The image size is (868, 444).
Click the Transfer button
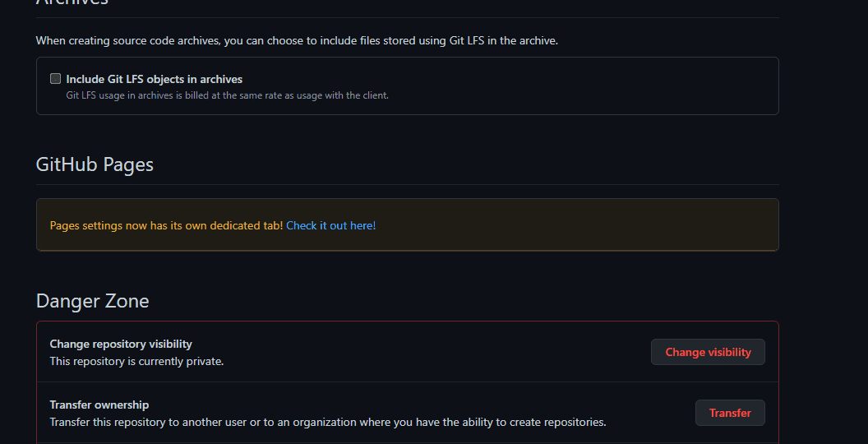coord(730,413)
